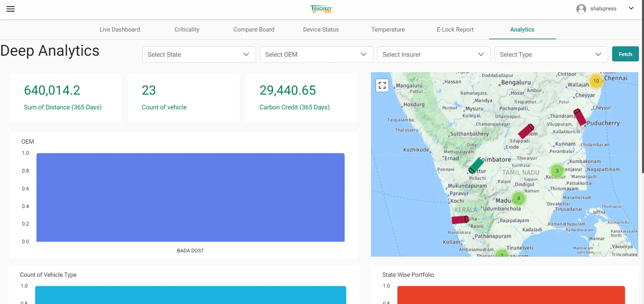This screenshot has height=304, width=644.
Task: Click the BADA DOST axis label
Action: tap(191, 251)
